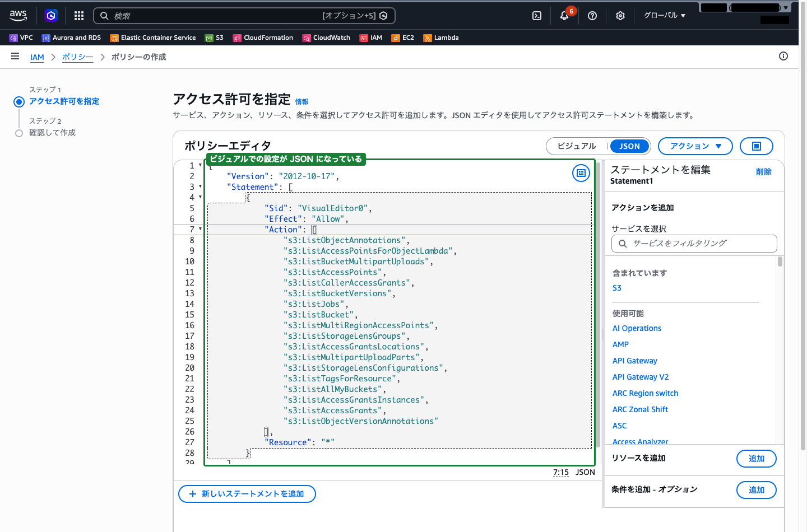Open the services grid menu

pos(79,16)
